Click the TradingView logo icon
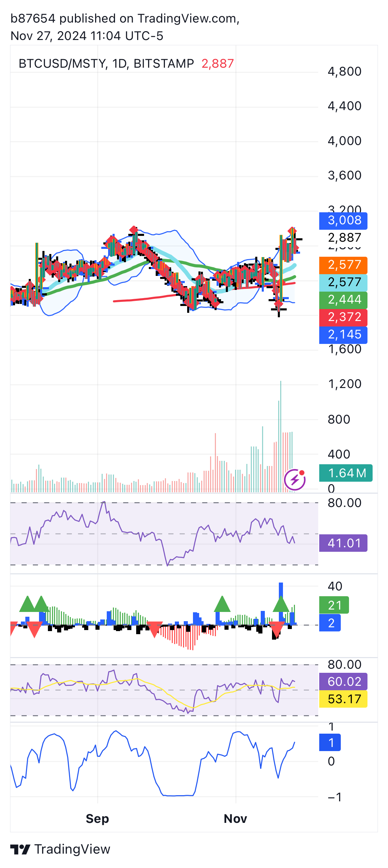The image size is (388, 868). pos(20,849)
